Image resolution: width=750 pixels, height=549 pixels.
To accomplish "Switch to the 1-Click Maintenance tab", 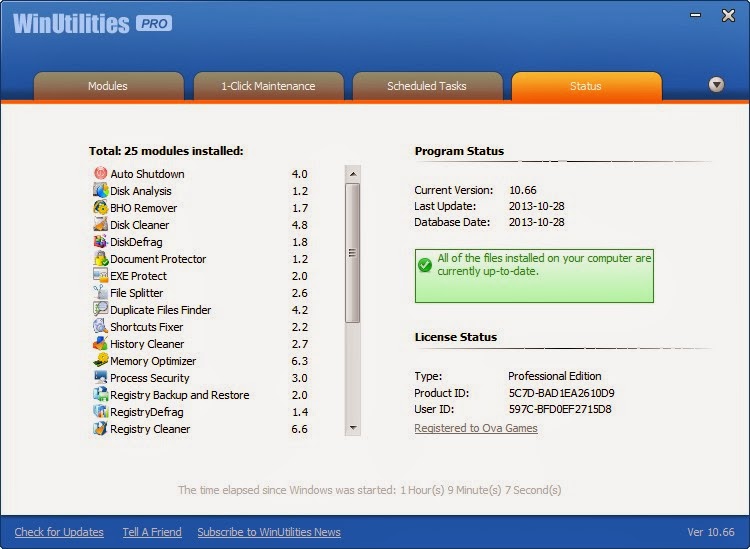I will (268, 86).
